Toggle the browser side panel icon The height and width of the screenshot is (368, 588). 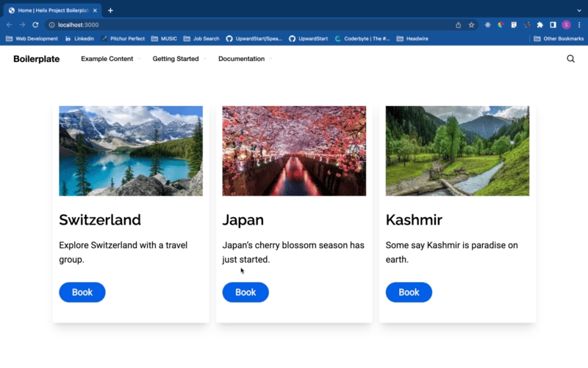(x=553, y=24)
